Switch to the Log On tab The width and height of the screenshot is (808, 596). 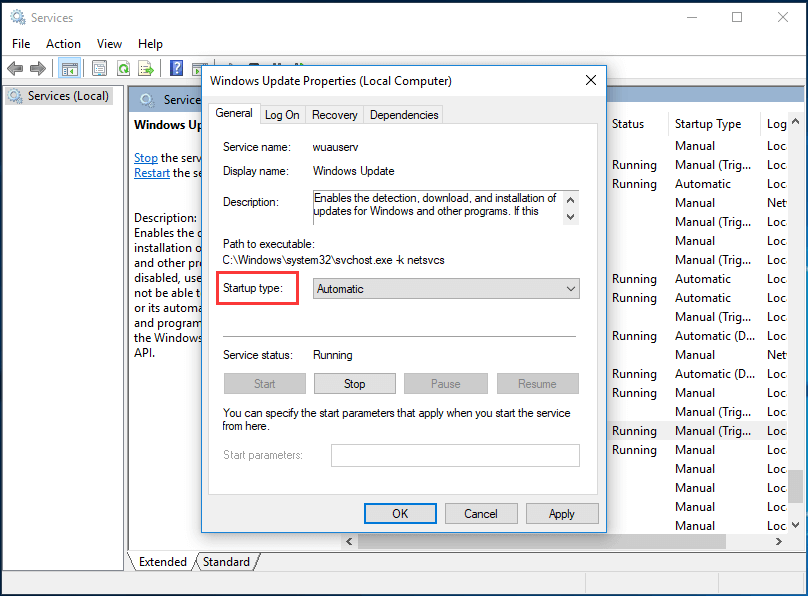coord(282,115)
